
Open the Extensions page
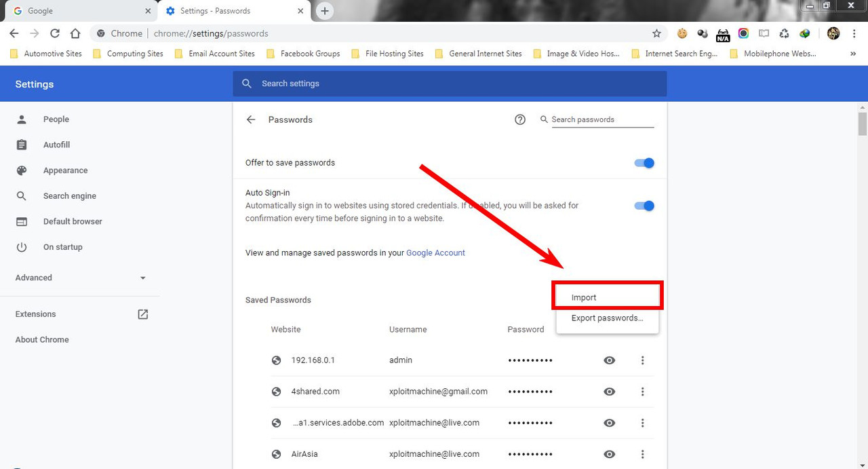tap(35, 314)
